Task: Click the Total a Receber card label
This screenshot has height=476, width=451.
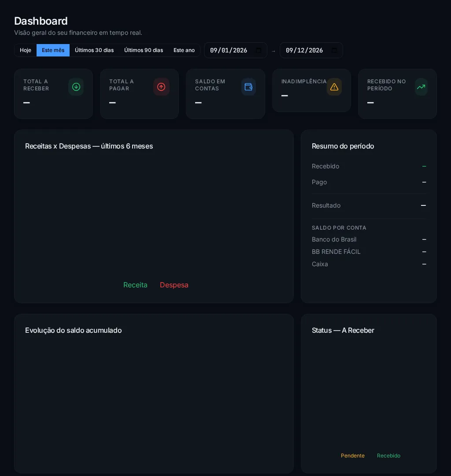Action: pyautogui.click(x=36, y=85)
